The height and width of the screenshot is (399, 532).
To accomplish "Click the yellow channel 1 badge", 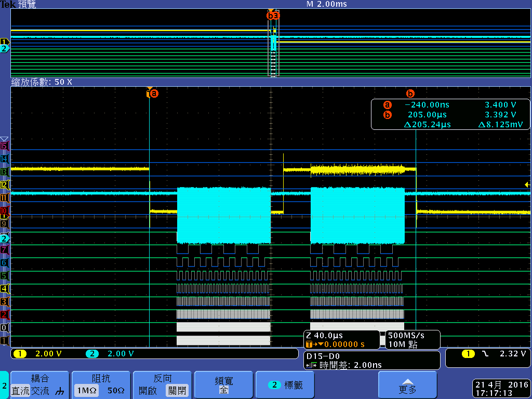I will tap(20, 354).
